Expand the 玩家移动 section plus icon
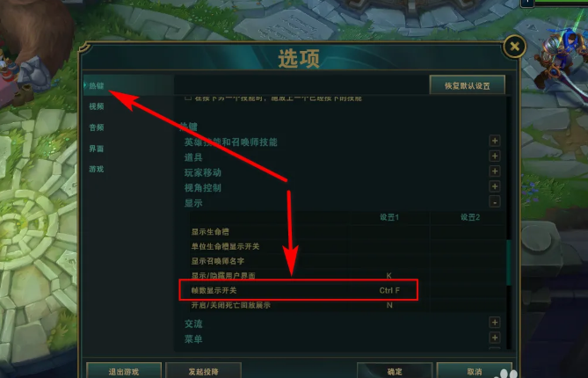The width and height of the screenshot is (588, 378). tap(495, 171)
